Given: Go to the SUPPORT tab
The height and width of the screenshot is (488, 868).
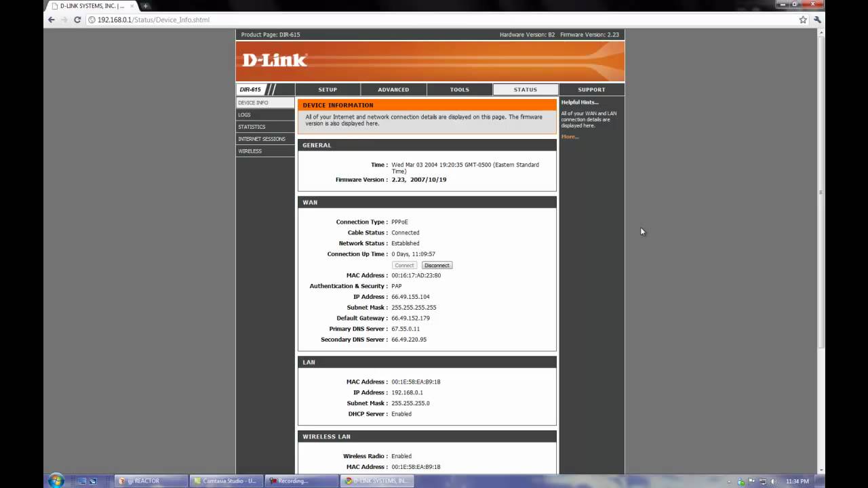Looking at the screenshot, I should [591, 89].
